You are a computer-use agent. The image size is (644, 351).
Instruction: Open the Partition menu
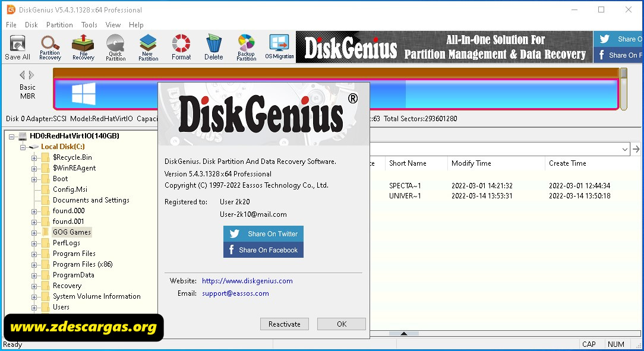pos(59,24)
